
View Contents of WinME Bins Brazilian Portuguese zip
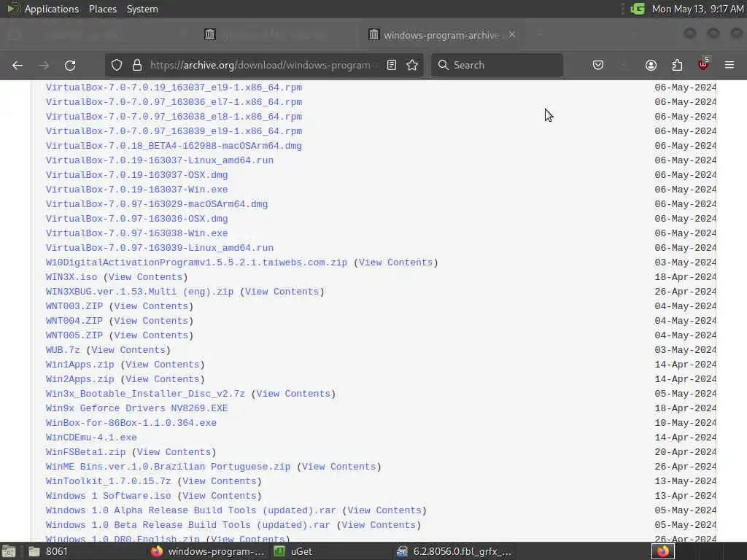coord(339,467)
